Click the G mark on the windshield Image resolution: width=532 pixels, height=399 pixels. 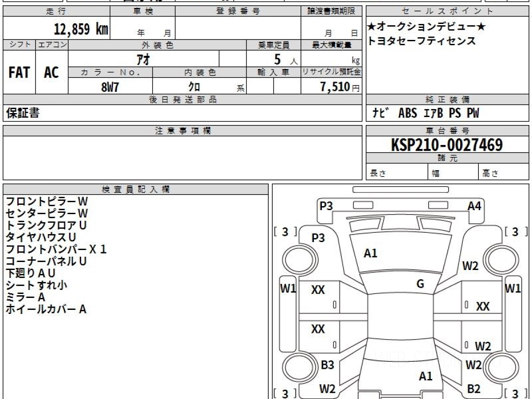pyautogui.click(x=420, y=284)
